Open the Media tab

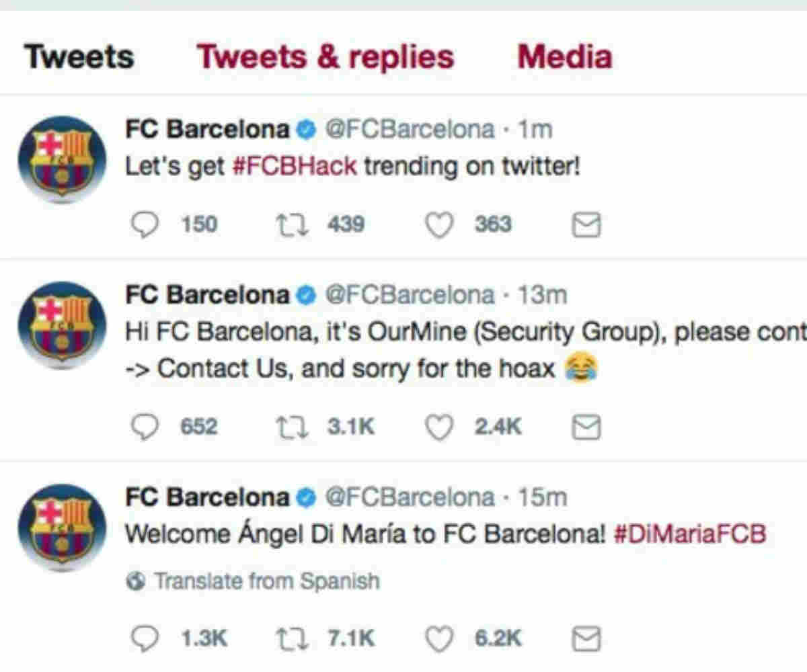pyautogui.click(x=565, y=57)
